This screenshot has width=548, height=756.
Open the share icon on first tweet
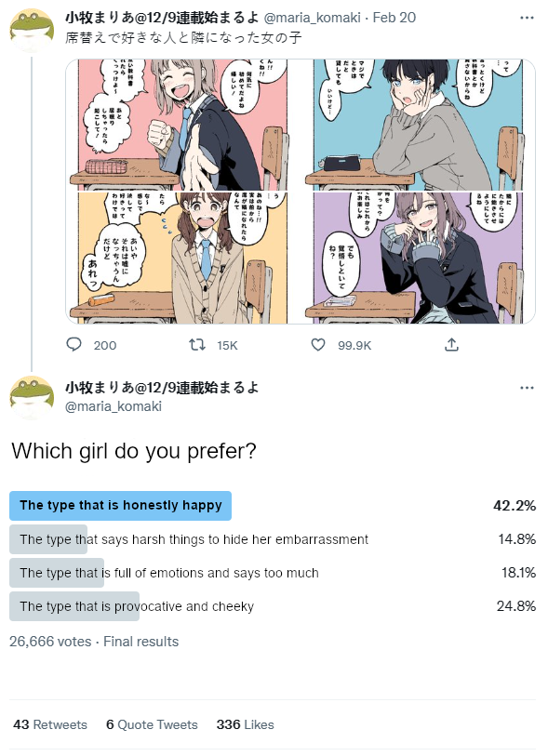point(451,344)
